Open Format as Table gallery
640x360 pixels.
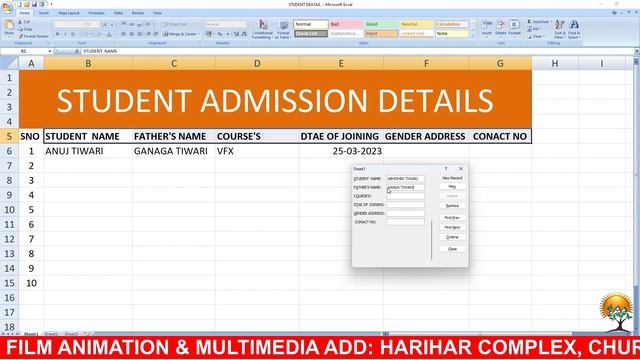point(283,29)
